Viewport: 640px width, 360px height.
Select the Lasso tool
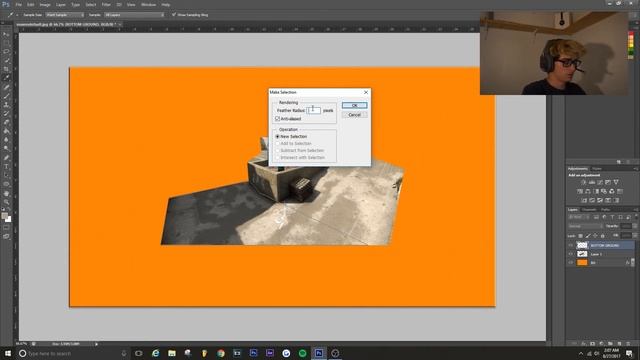pos(6,52)
